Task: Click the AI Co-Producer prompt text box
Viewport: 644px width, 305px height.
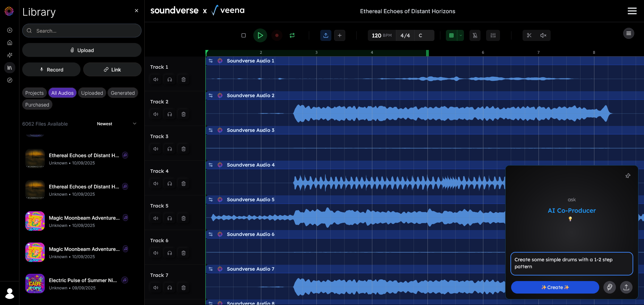Action: coord(572,264)
